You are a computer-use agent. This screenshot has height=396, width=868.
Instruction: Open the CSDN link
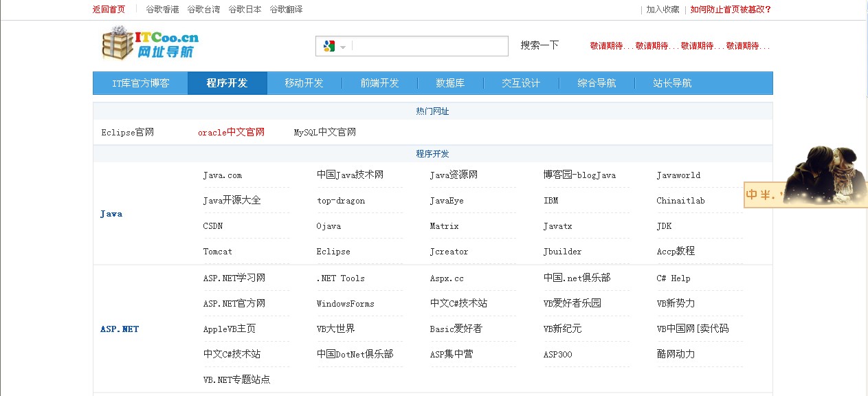(x=213, y=226)
